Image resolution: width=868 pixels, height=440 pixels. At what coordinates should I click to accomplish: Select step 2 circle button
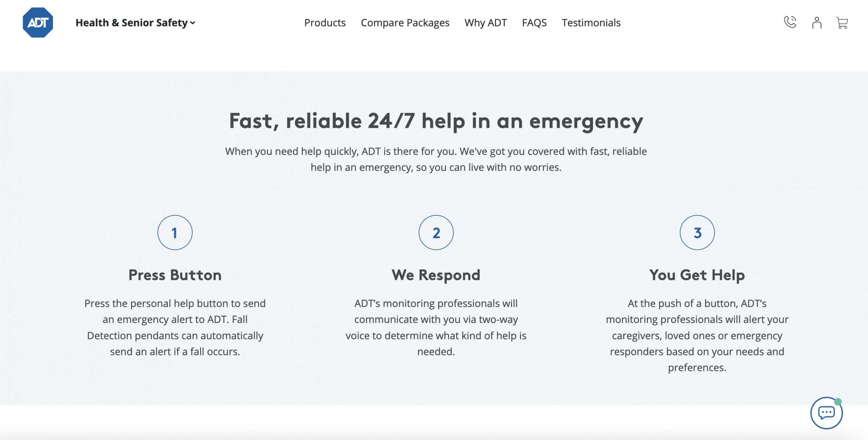point(436,232)
